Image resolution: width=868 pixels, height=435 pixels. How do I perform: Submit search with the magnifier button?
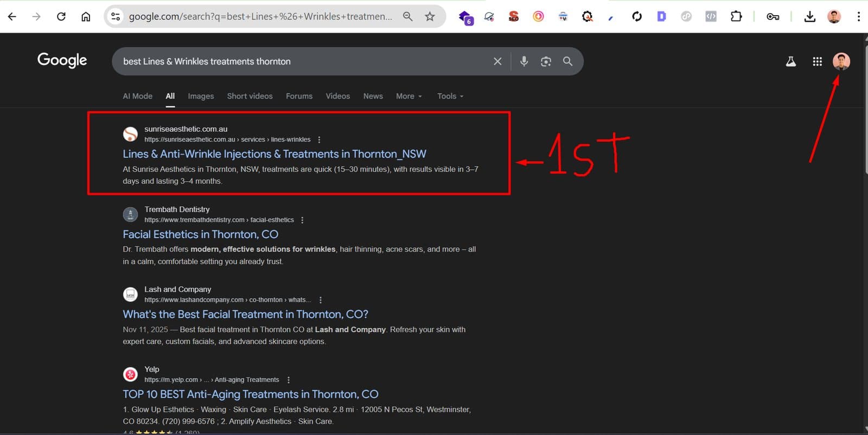pyautogui.click(x=567, y=61)
